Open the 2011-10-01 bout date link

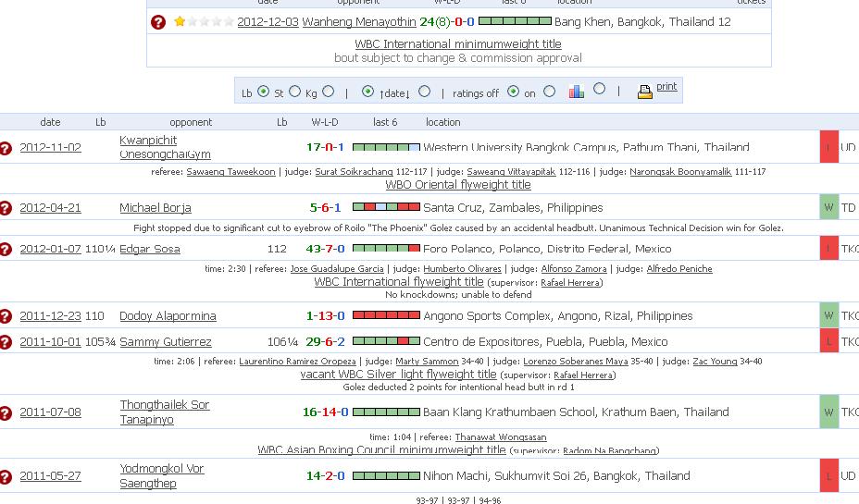tap(50, 342)
